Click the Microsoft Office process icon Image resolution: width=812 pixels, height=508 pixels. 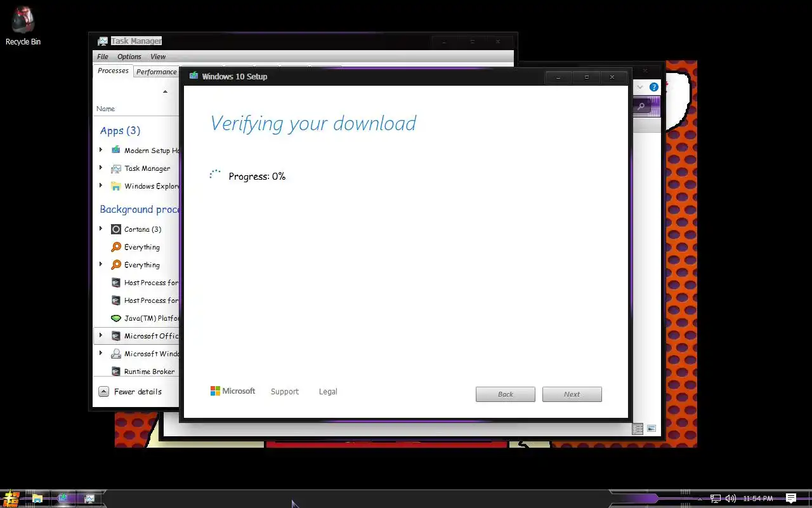[x=115, y=336]
